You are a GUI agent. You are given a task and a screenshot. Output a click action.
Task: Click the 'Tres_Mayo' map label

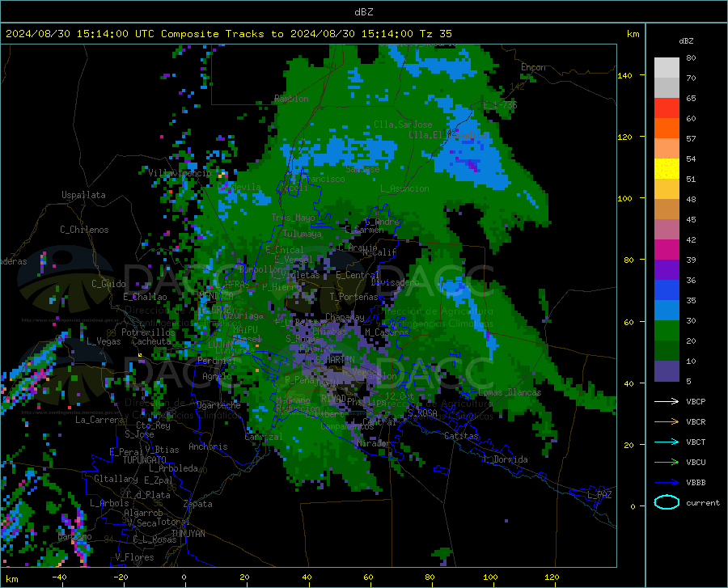pyautogui.click(x=293, y=218)
